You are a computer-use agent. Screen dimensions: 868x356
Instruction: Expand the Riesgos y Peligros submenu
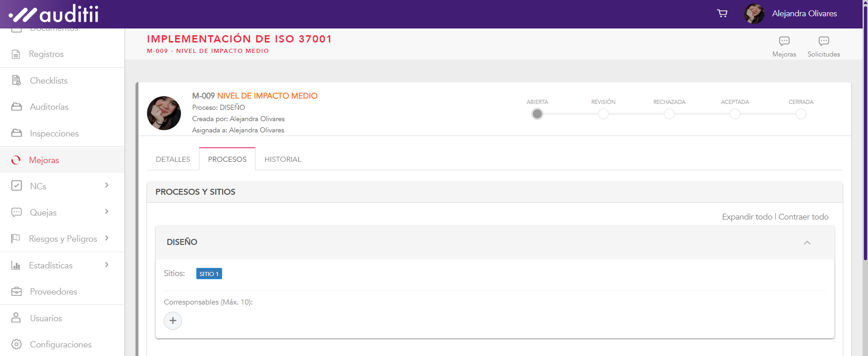click(107, 238)
